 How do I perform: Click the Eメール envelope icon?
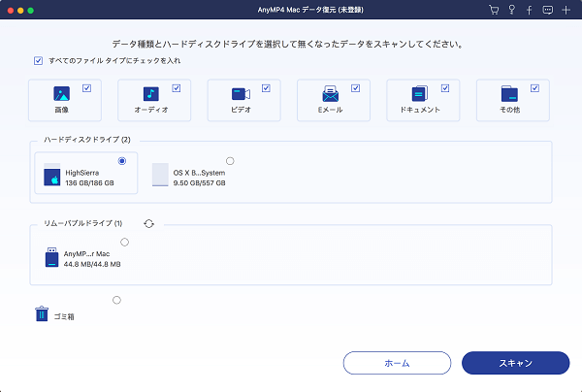[x=331, y=93]
